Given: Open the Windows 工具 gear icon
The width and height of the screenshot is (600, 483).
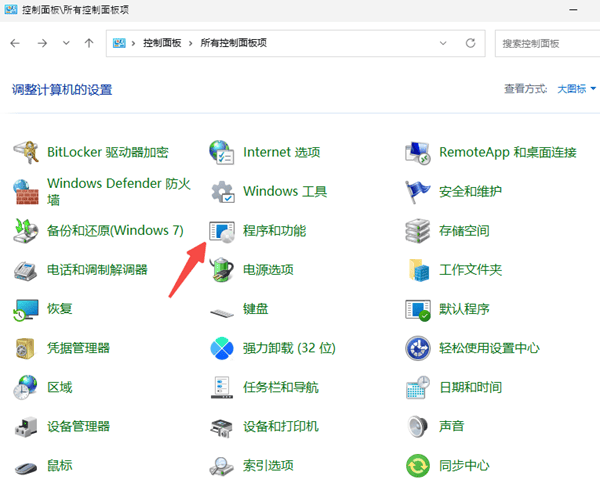Looking at the screenshot, I should coord(223,192).
